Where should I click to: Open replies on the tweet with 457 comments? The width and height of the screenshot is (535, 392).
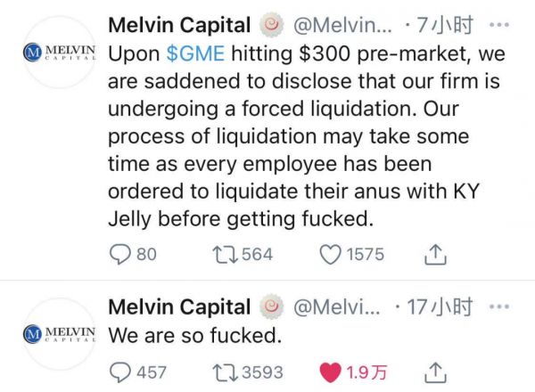click(120, 372)
